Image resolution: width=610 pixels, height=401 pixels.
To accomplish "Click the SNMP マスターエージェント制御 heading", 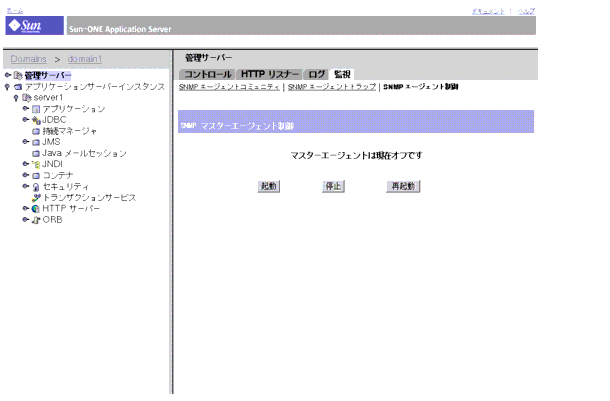I will [x=237, y=126].
